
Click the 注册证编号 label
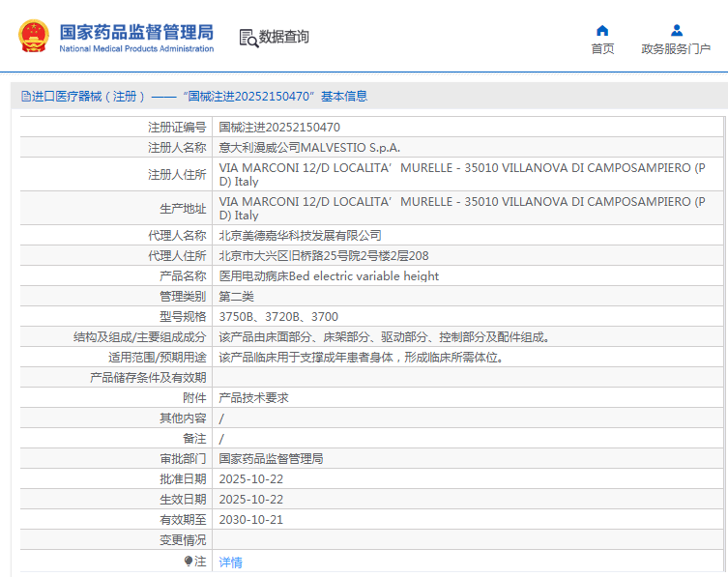(x=177, y=128)
